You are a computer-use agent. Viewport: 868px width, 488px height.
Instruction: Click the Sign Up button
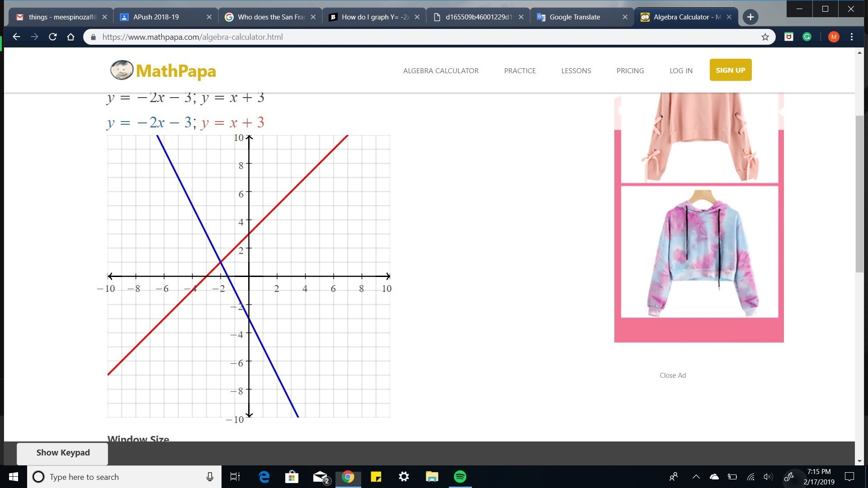pos(730,70)
